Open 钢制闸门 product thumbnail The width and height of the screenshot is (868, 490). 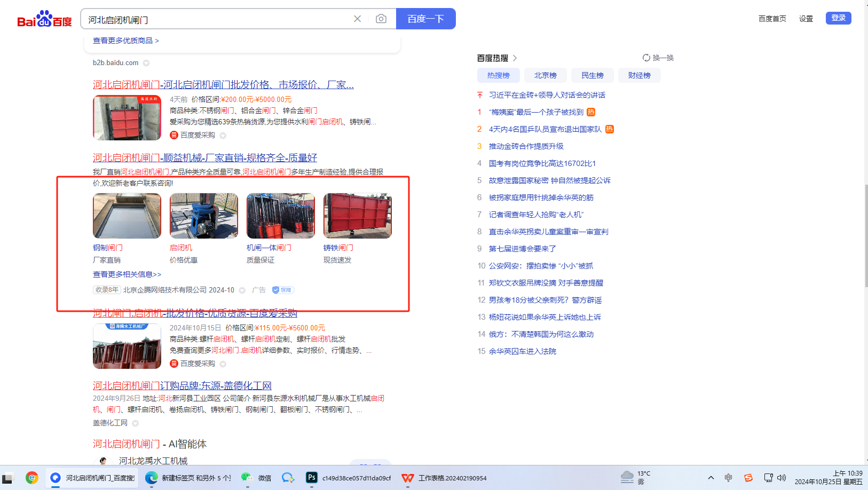pyautogui.click(x=127, y=216)
